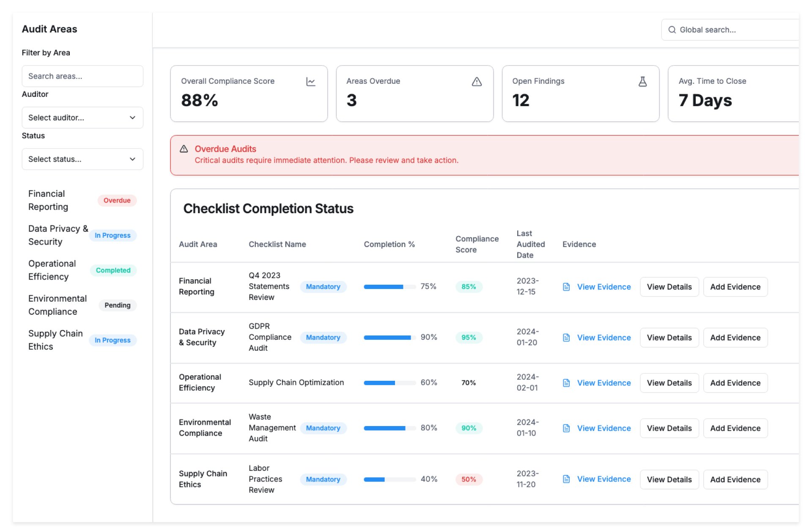The width and height of the screenshot is (812, 528).
Task: Expand the Select status dropdown
Action: (82, 159)
